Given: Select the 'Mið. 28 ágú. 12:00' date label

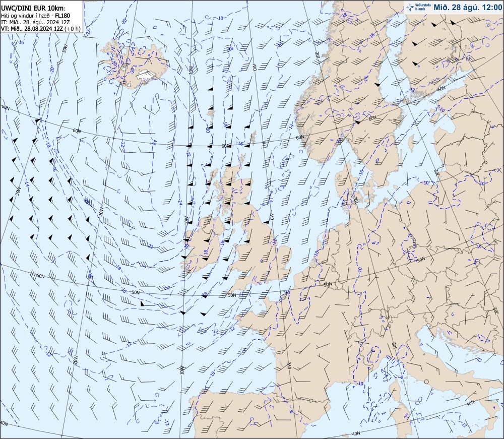Looking at the screenshot, I should point(468,7).
